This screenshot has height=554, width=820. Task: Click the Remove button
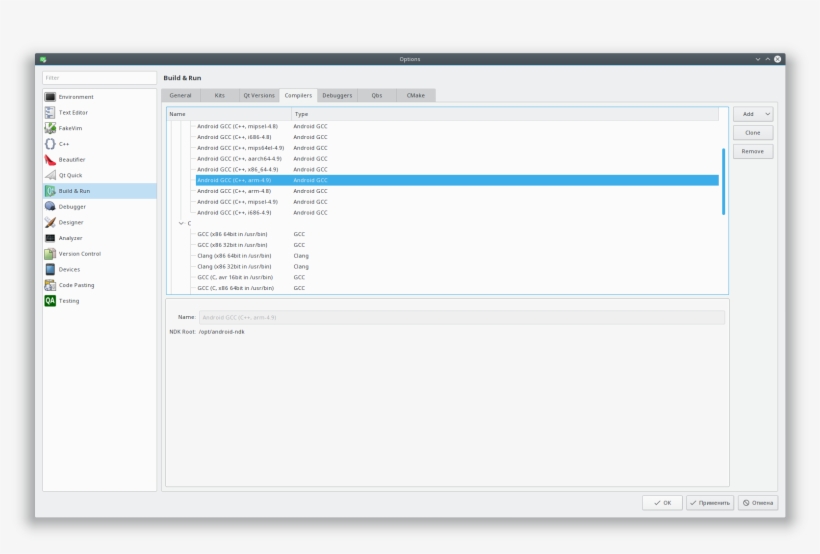pos(753,151)
